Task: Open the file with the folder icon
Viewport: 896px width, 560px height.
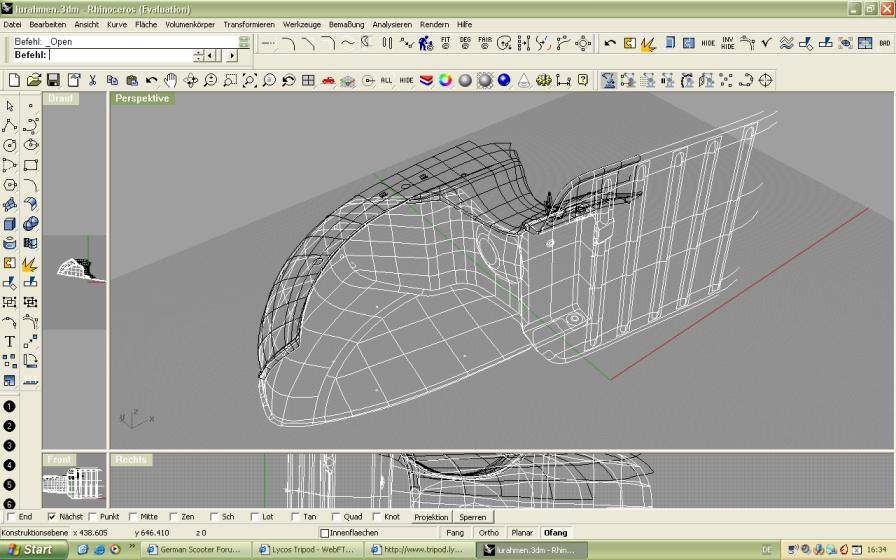Action: coord(33,80)
